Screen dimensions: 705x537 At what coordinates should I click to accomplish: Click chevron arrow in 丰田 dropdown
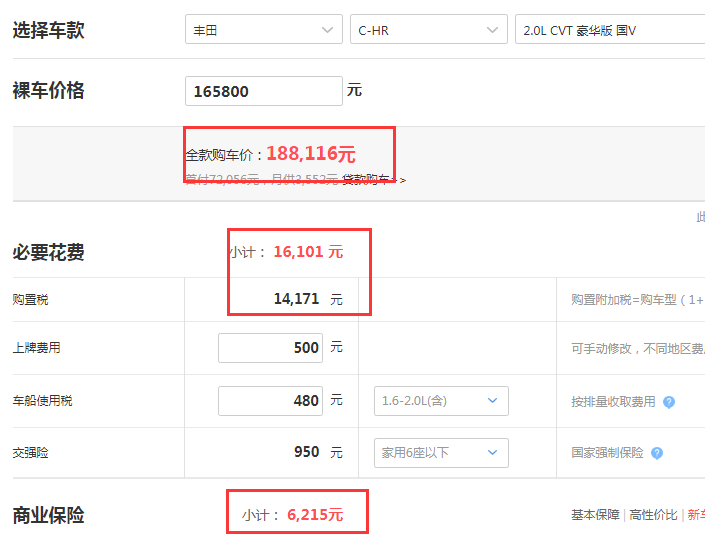327,30
